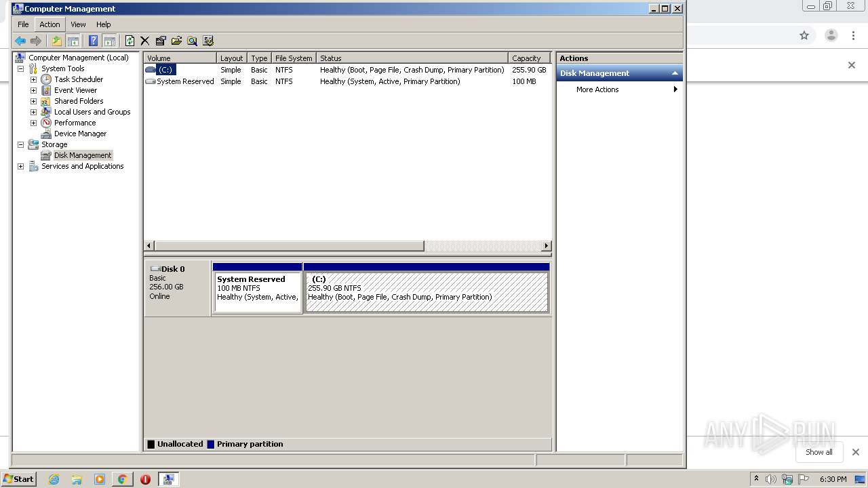This screenshot has width=868, height=488.
Task: Sort by the File System column header
Action: click(294, 58)
